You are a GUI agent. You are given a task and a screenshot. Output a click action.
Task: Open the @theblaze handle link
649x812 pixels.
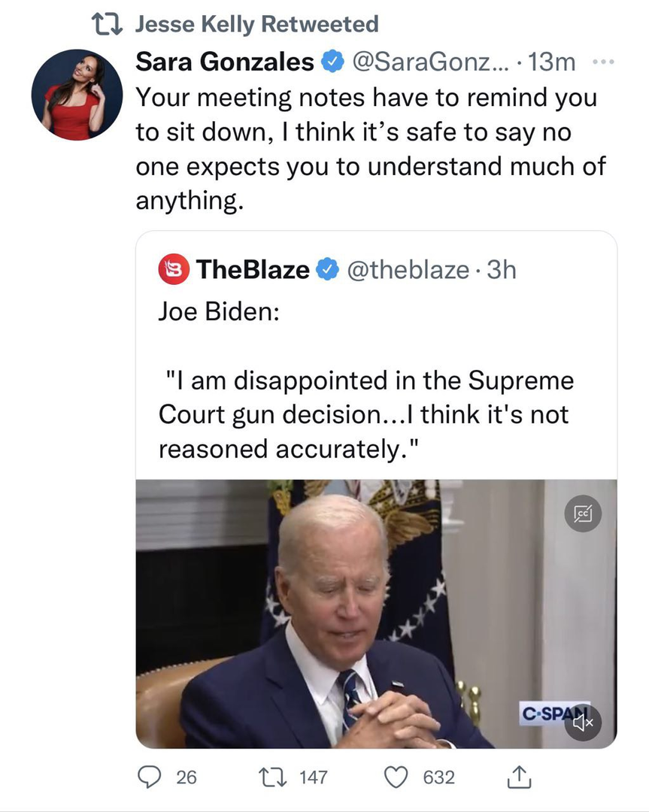(407, 268)
